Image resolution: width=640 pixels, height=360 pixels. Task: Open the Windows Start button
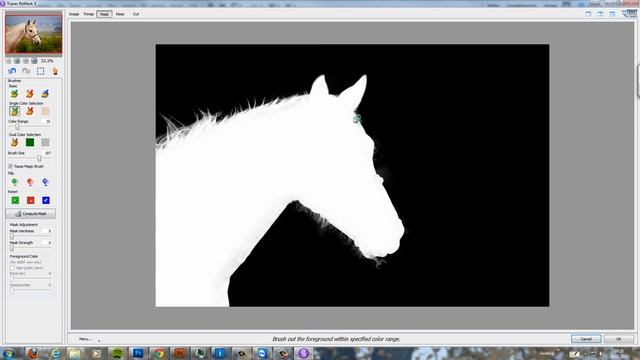(9, 353)
